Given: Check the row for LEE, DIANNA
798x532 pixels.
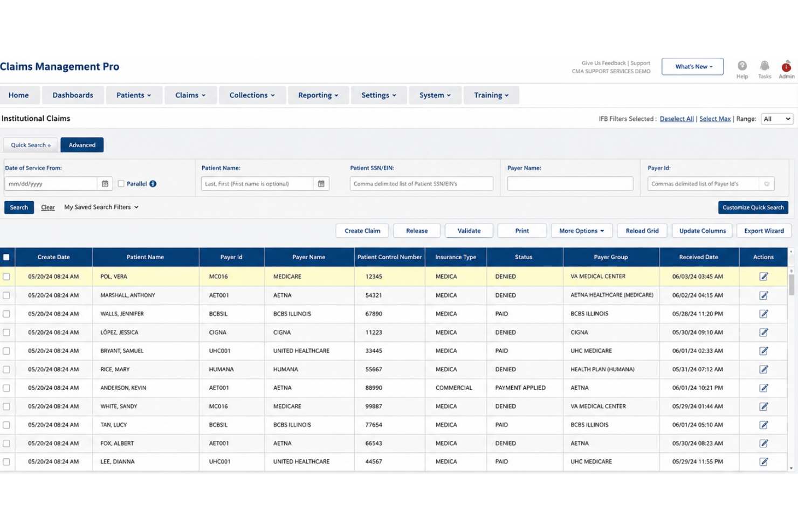Looking at the screenshot, I should tap(6, 462).
